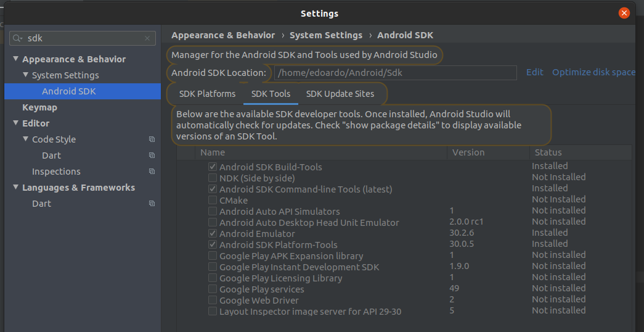This screenshot has width=644, height=332.
Task: Click Edit next to SDK location
Action: [535, 72]
